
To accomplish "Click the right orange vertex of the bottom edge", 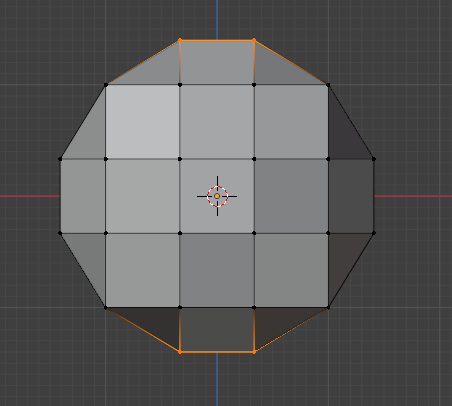I will coord(254,352).
